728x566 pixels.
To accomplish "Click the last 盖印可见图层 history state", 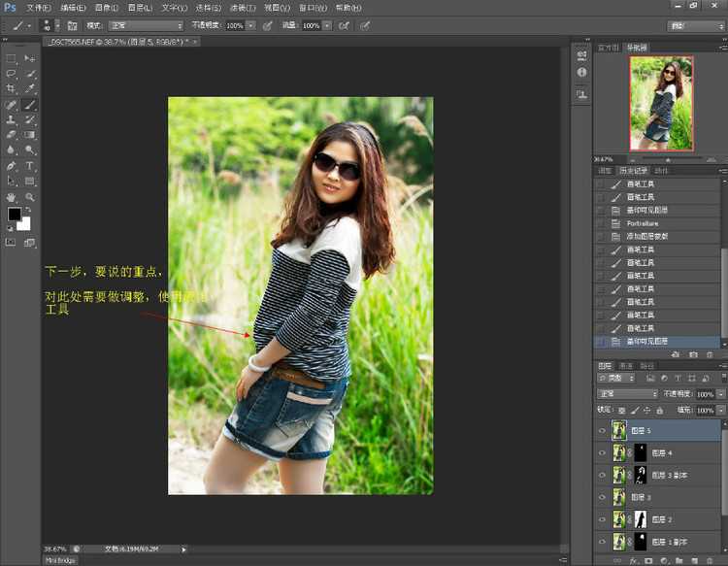I will (646, 342).
